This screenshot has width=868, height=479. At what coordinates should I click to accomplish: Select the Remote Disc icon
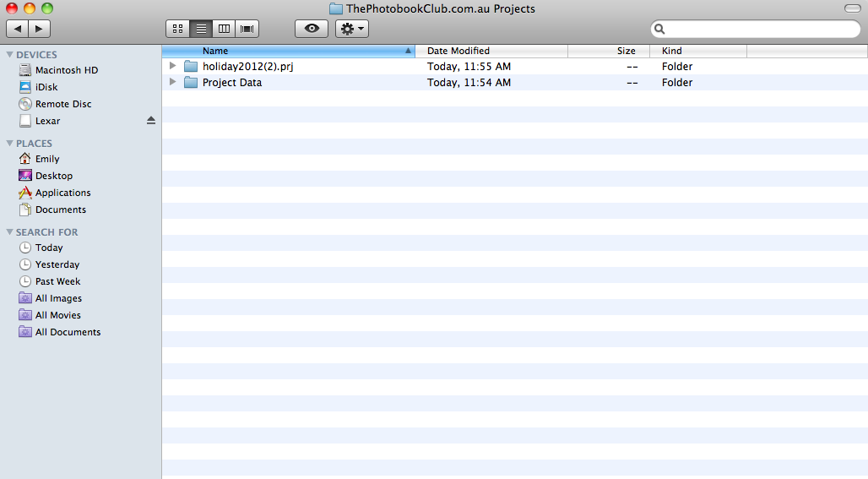pos(25,104)
